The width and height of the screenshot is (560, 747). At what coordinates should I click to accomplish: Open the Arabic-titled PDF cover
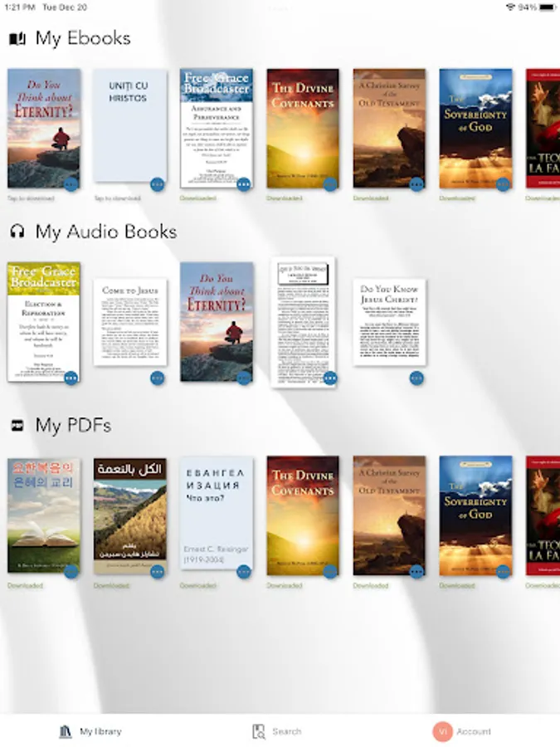(x=130, y=515)
